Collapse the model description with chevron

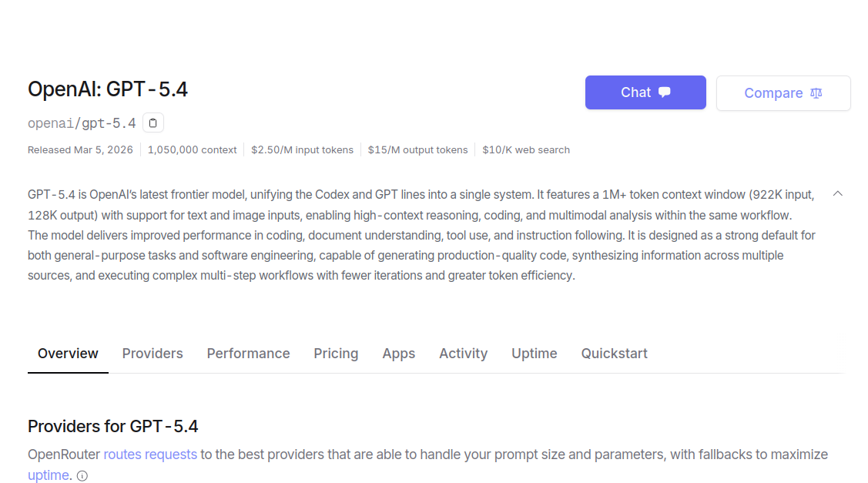(838, 193)
